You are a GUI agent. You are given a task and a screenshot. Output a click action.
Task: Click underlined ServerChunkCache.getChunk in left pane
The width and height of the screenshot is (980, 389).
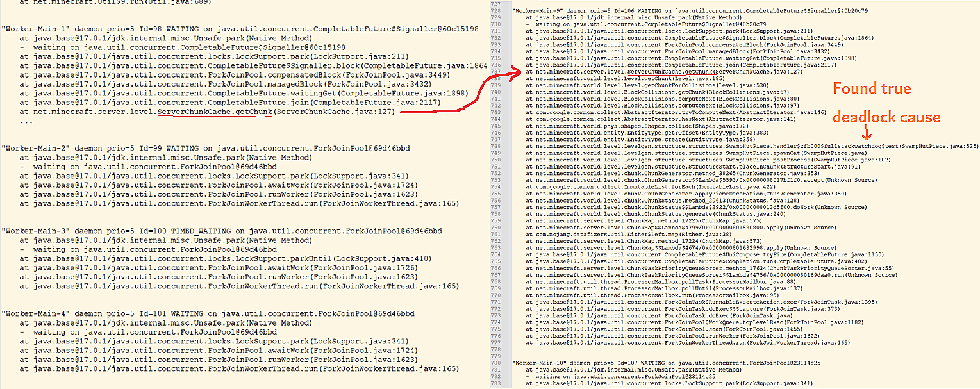tap(215, 112)
